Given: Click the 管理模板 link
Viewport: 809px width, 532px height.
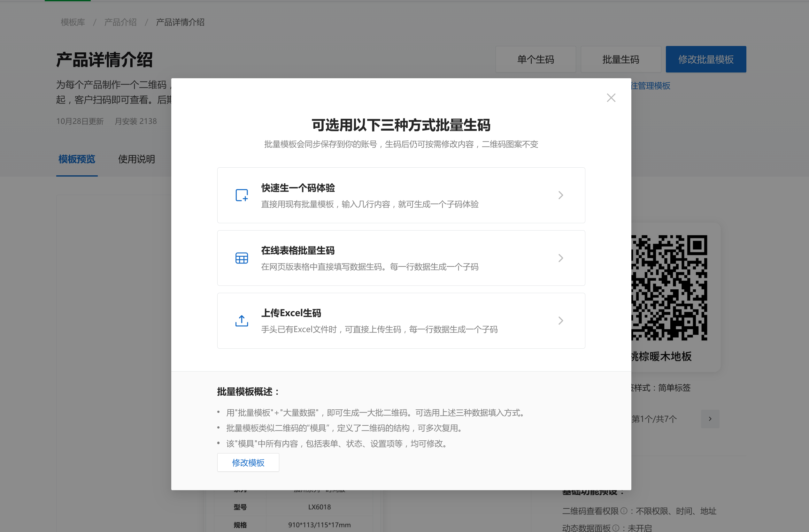Looking at the screenshot, I should 651,86.
